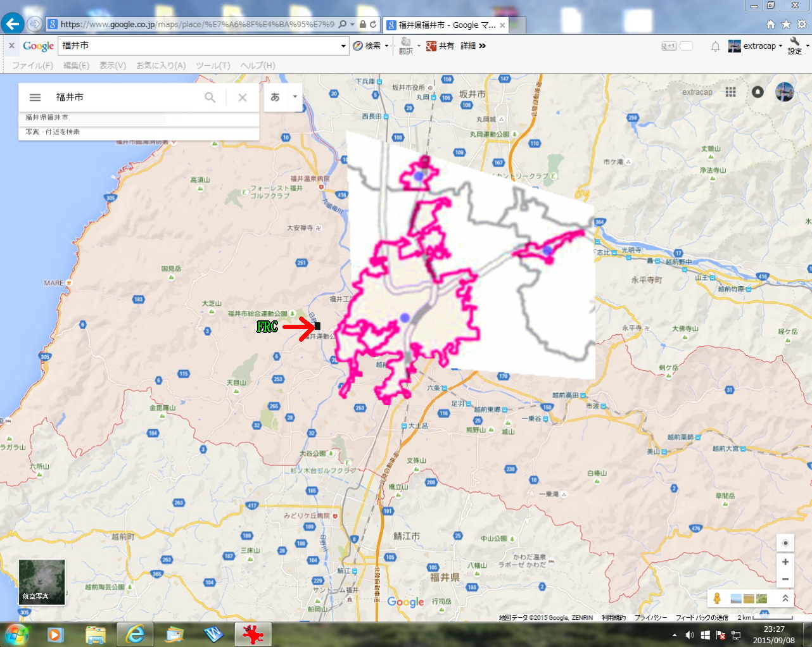Open the ファイル(F) menu
Screen dimensions: 812x647
[x=32, y=65]
